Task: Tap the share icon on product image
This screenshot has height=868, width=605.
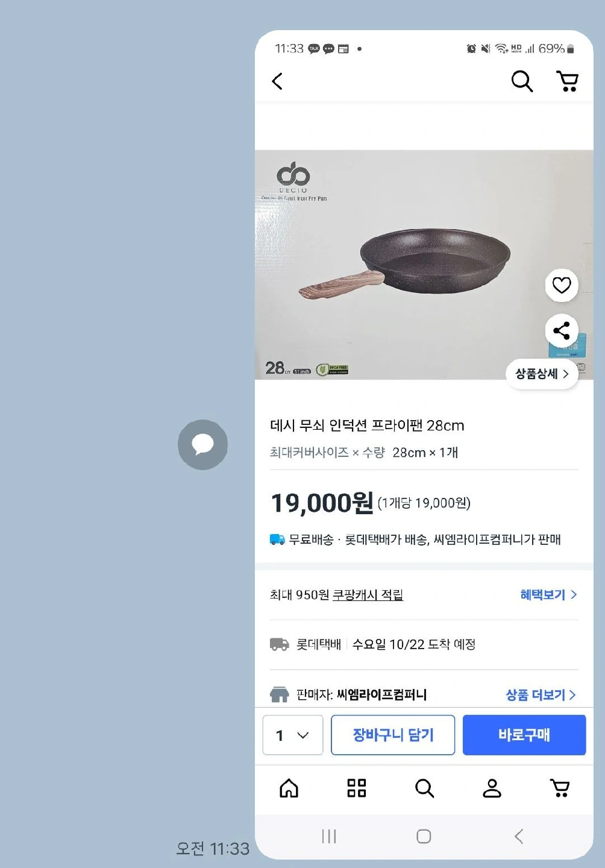Action: (562, 330)
